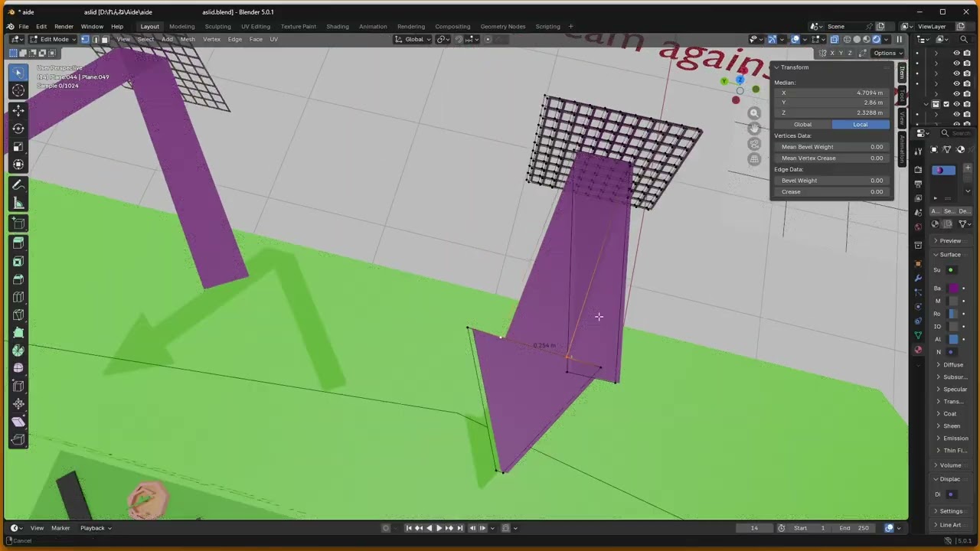Switch to the Shading workspace tab
This screenshot has width=980, height=551.
tap(338, 27)
